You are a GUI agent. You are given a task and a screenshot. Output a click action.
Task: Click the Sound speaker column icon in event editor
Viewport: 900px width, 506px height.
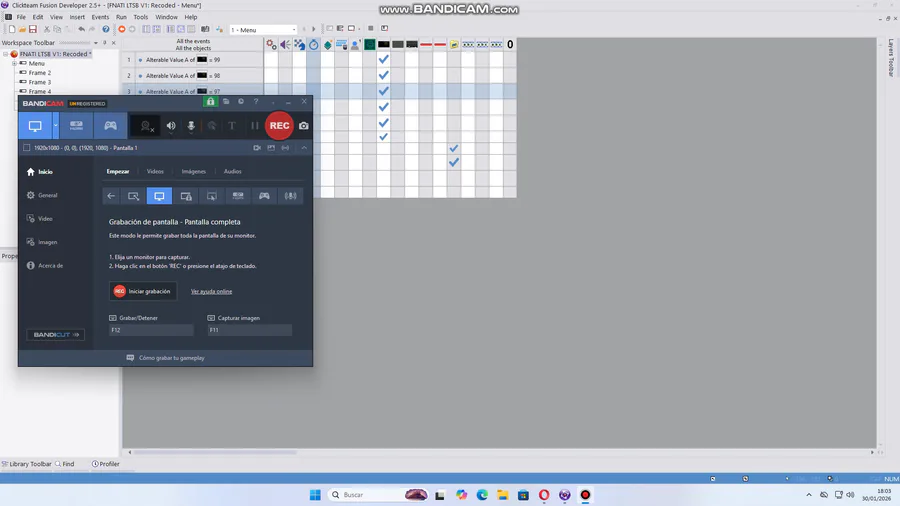pyautogui.click(x=285, y=45)
